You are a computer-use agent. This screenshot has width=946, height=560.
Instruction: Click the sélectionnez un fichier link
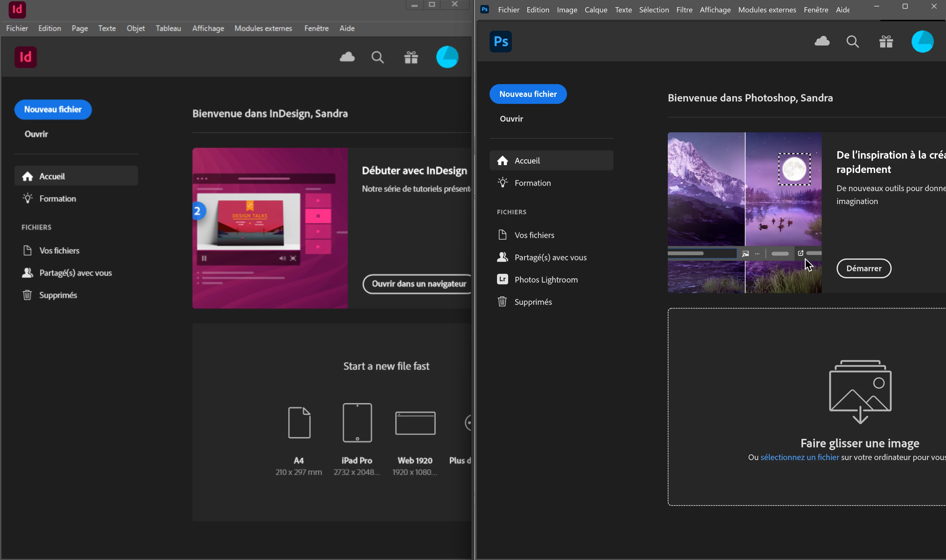tap(799, 457)
